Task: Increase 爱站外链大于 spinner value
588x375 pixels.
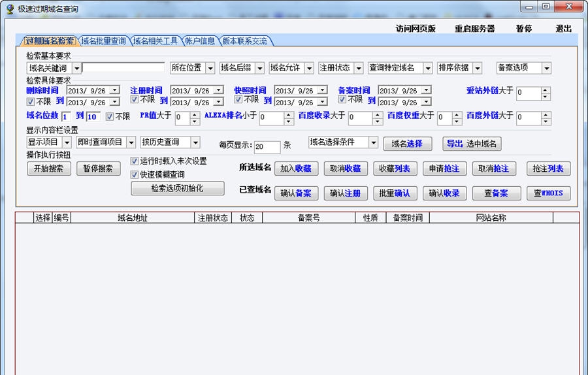Action: click(x=546, y=90)
